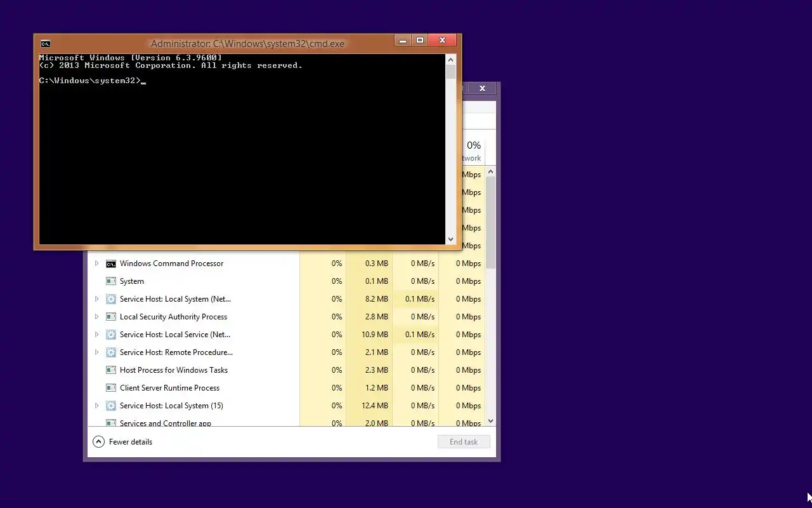Screen dimensions: 812x508
Task: Sort by the Network column header
Action: point(473,151)
